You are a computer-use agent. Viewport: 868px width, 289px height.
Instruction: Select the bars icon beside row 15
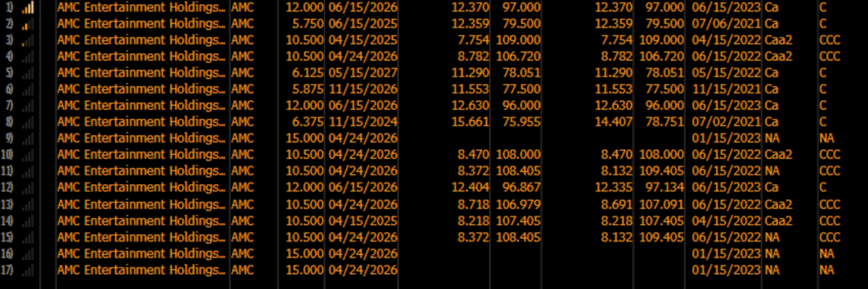click(28, 238)
